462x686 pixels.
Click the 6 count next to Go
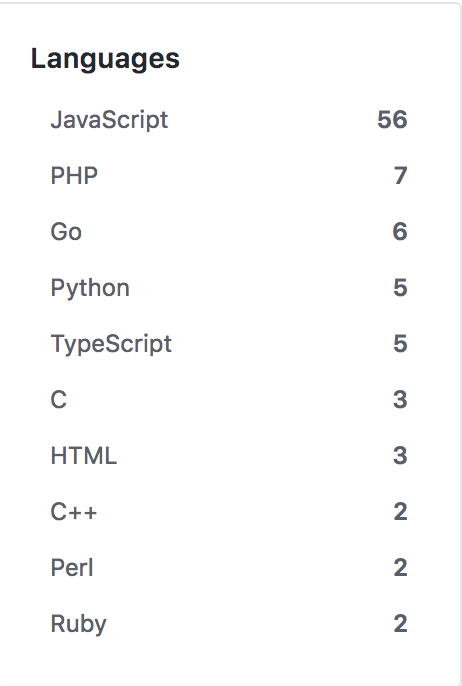point(400,232)
